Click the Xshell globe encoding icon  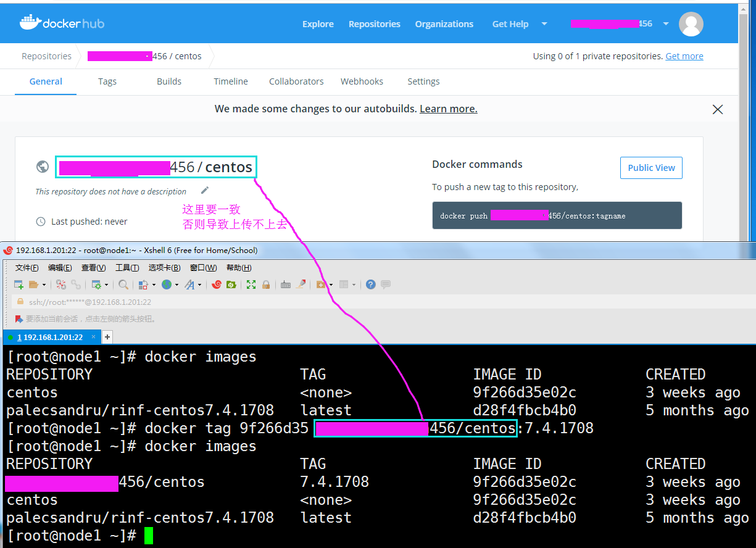pos(167,284)
